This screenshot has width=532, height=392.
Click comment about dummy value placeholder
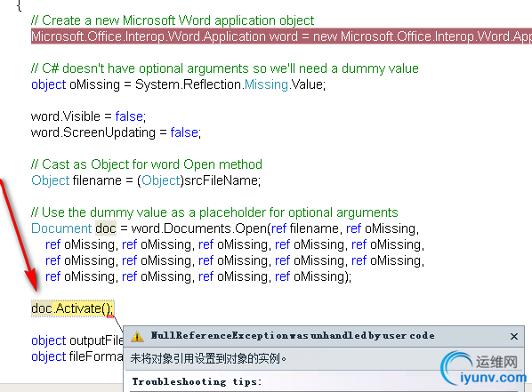pyautogui.click(x=214, y=213)
